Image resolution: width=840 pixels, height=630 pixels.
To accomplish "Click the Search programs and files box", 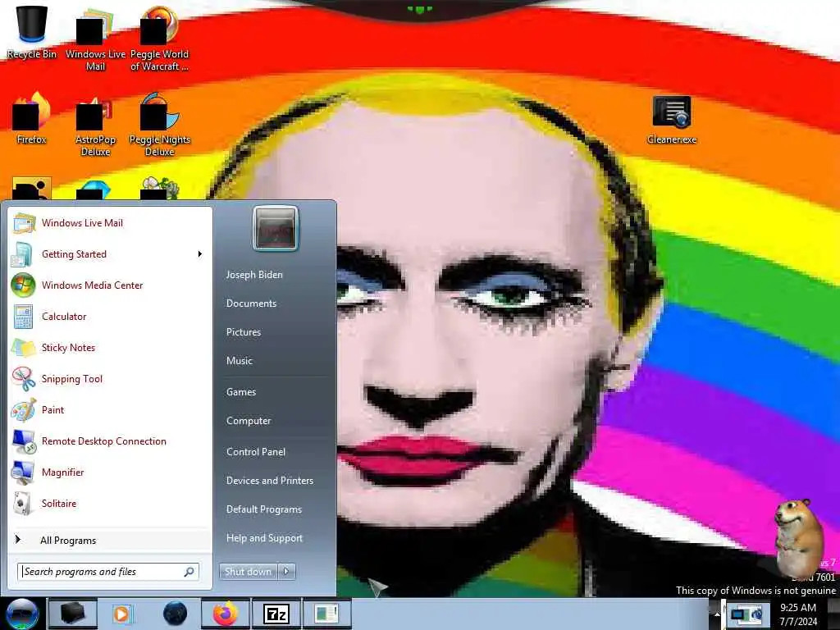I will (108, 572).
